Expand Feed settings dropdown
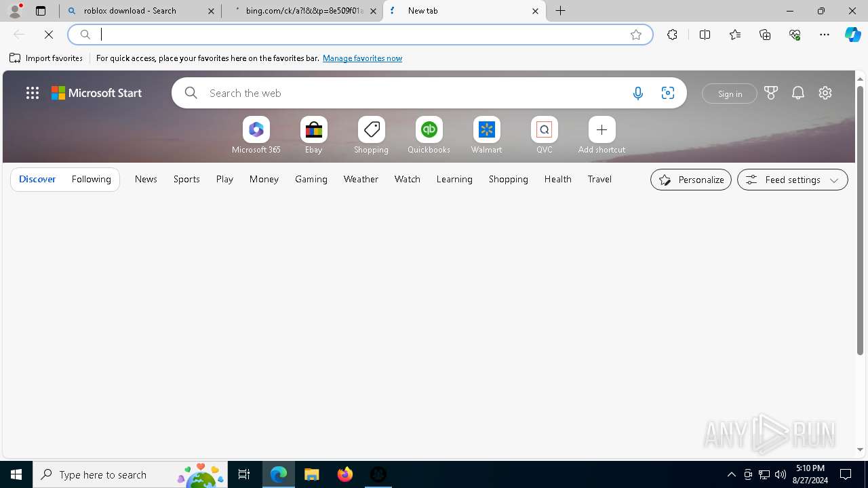 (x=793, y=180)
